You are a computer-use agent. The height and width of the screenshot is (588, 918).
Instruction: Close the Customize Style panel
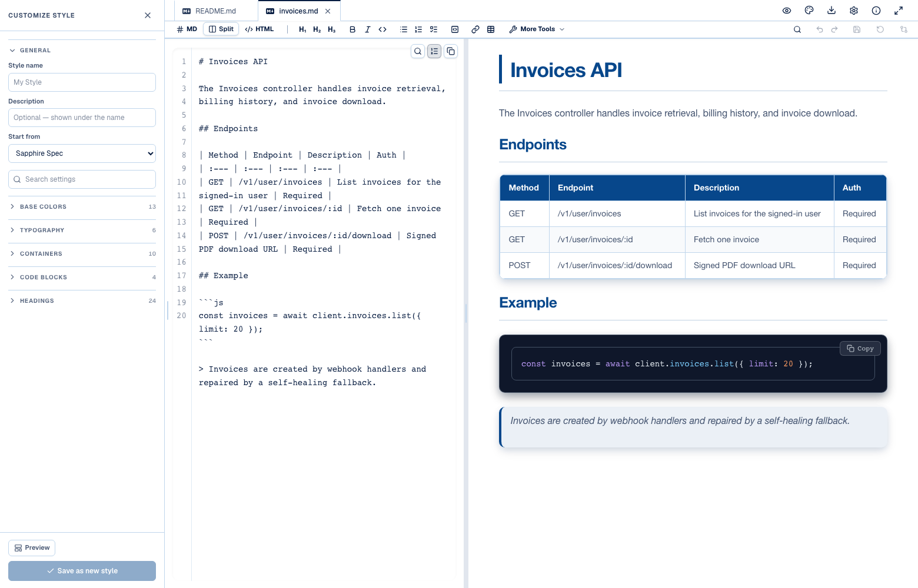148,15
